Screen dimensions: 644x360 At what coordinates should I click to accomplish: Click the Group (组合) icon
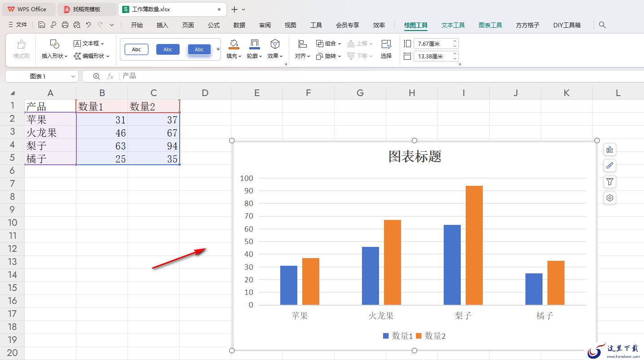click(x=320, y=44)
